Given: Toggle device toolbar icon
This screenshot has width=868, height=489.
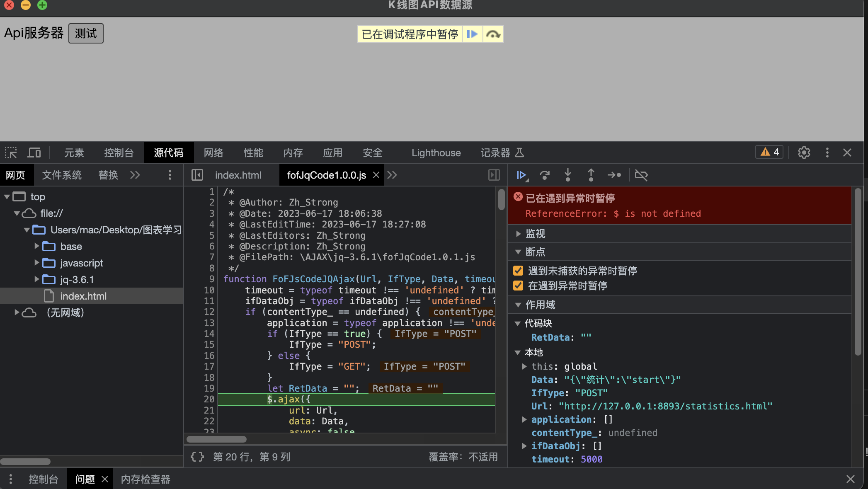Looking at the screenshot, I should coord(34,153).
